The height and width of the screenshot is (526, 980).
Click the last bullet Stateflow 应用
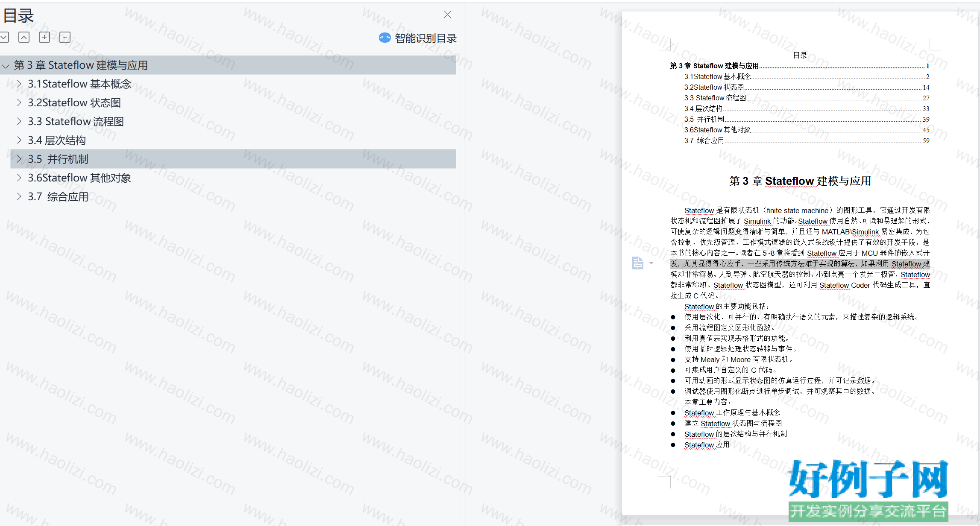[x=707, y=444]
